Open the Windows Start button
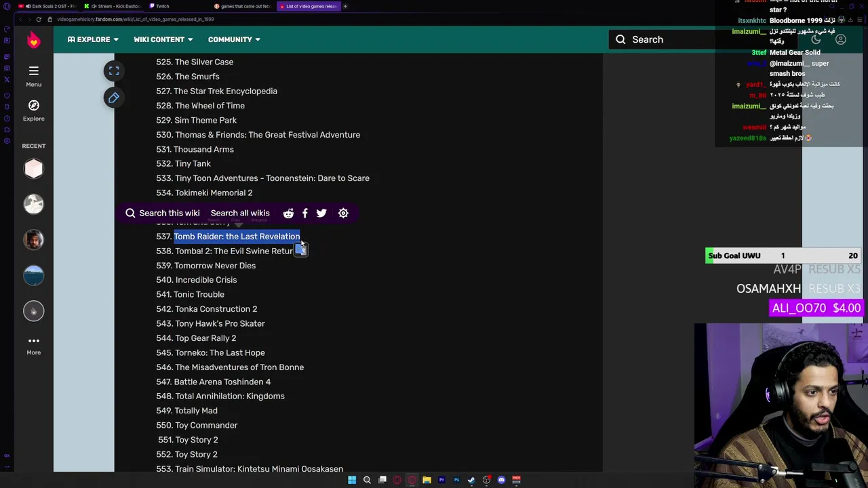 [x=352, y=480]
